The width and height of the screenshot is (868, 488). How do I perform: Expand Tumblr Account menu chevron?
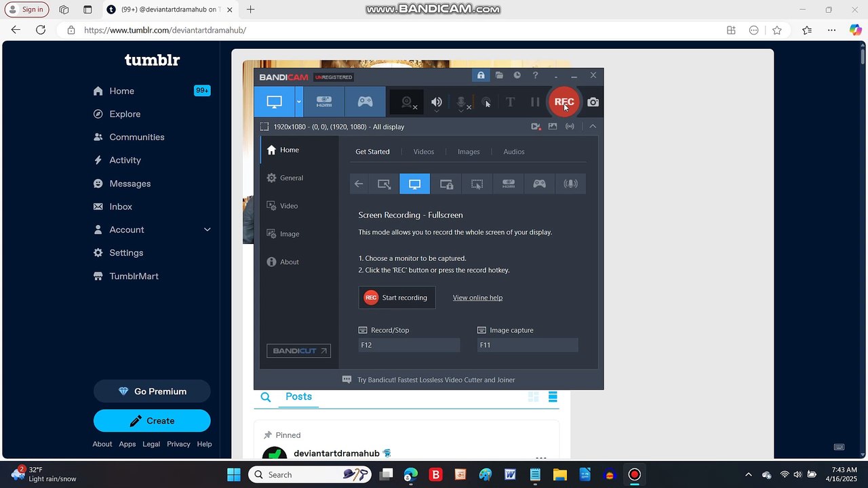point(207,230)
